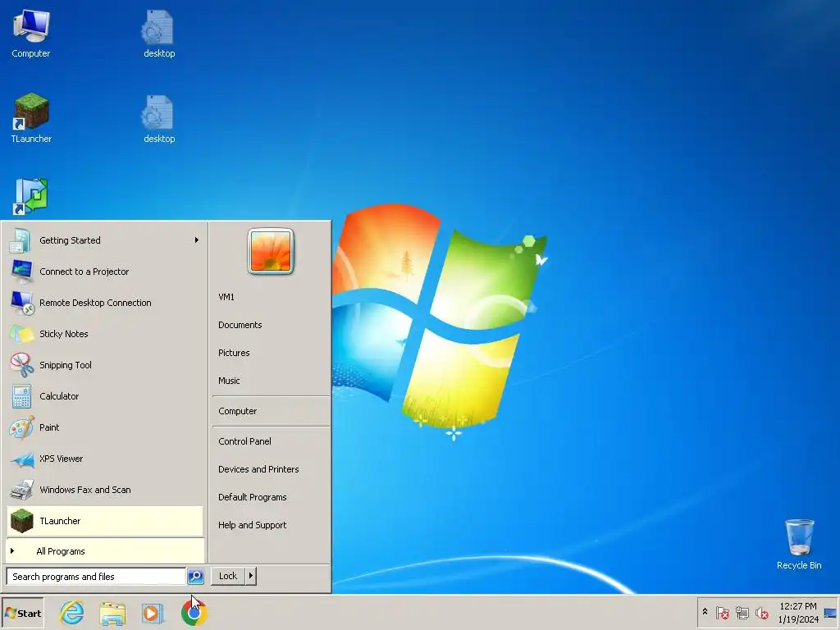Open Computer from Start menu right pane
The height and width of the screenshot is (630, 840).
click(237, 411)
